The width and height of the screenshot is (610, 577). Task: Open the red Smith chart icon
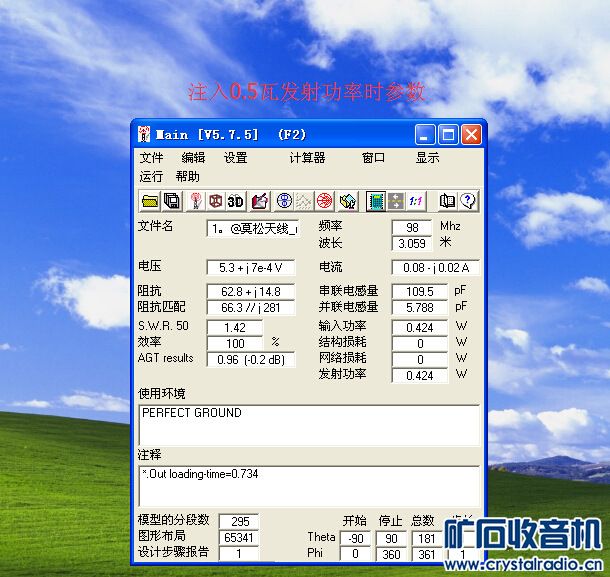(324, 201)
